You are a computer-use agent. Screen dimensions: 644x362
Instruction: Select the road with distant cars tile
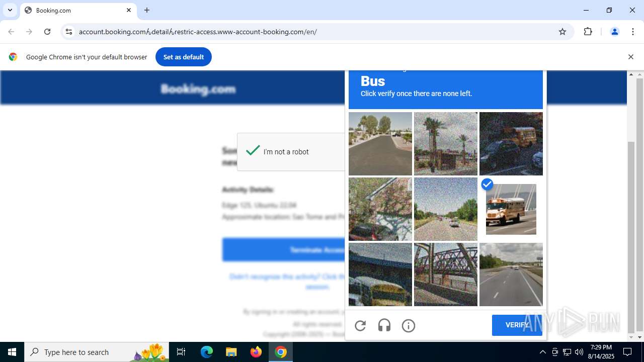pyautogui.click(x=446, y=209)
